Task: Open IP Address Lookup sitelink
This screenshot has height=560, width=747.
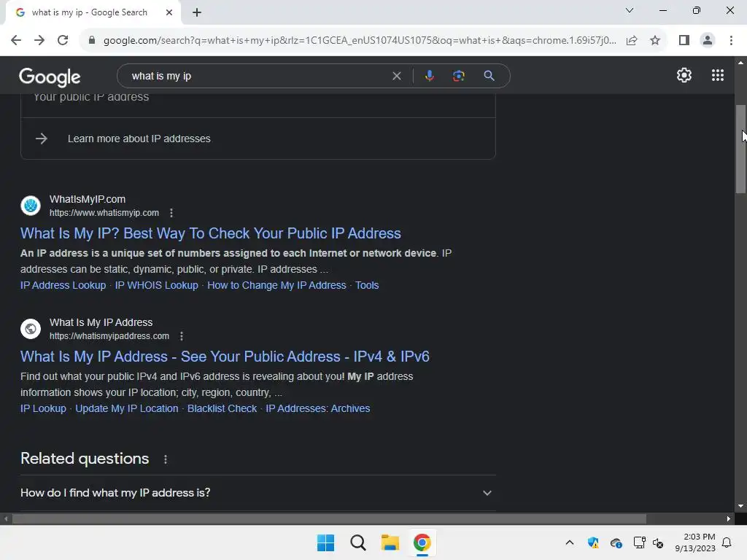Action: pos(63,285)
